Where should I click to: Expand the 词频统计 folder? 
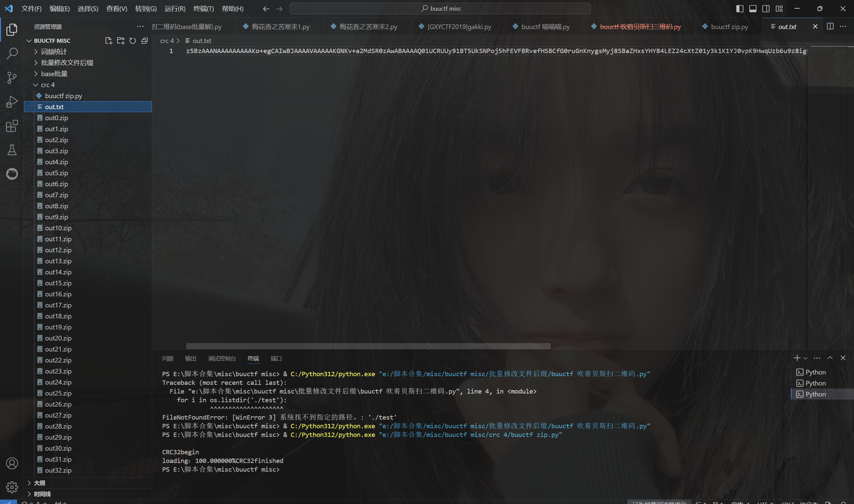click(x=88, y=52)
